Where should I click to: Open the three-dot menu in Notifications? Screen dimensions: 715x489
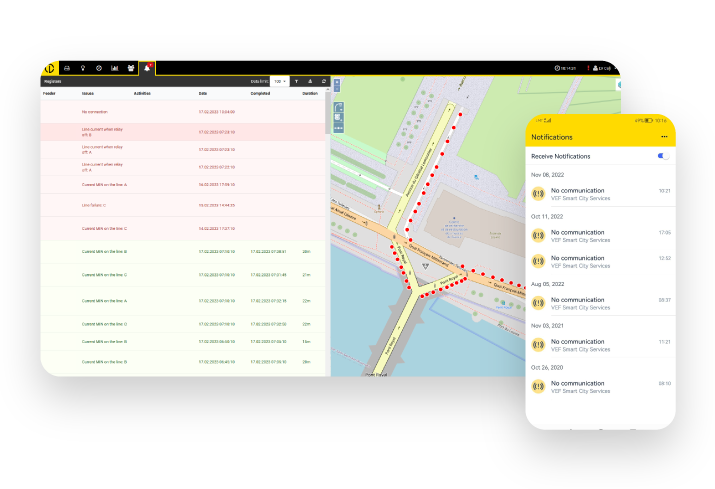[664, 136]
